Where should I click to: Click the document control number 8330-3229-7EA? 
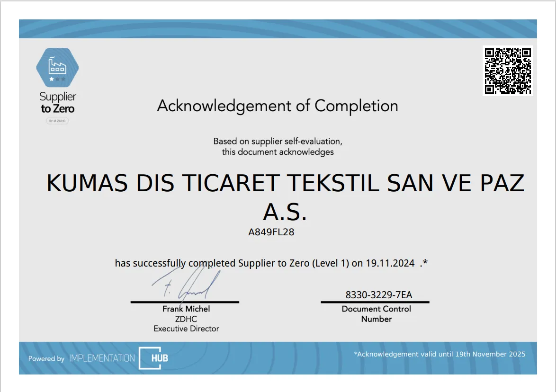click(379, 295)
